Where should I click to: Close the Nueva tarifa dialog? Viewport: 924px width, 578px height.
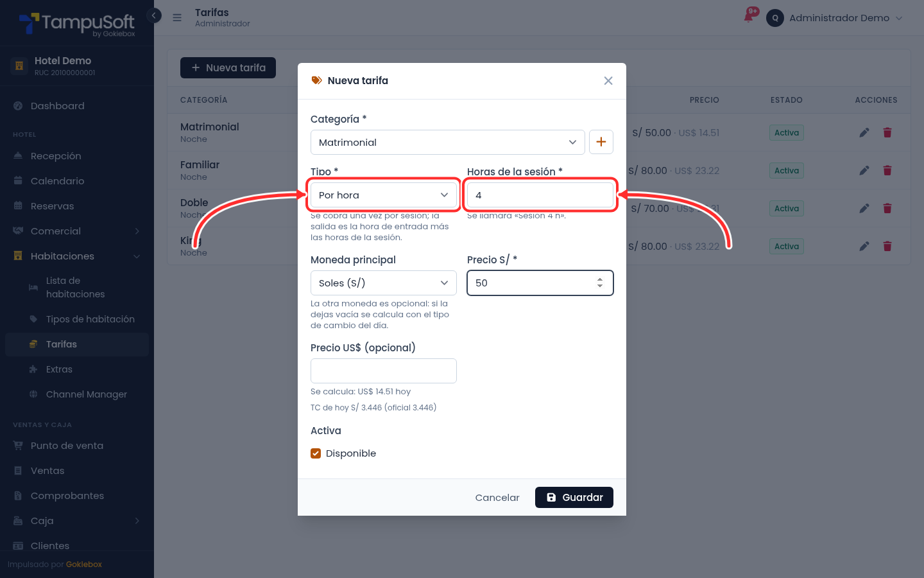(608, 80)
